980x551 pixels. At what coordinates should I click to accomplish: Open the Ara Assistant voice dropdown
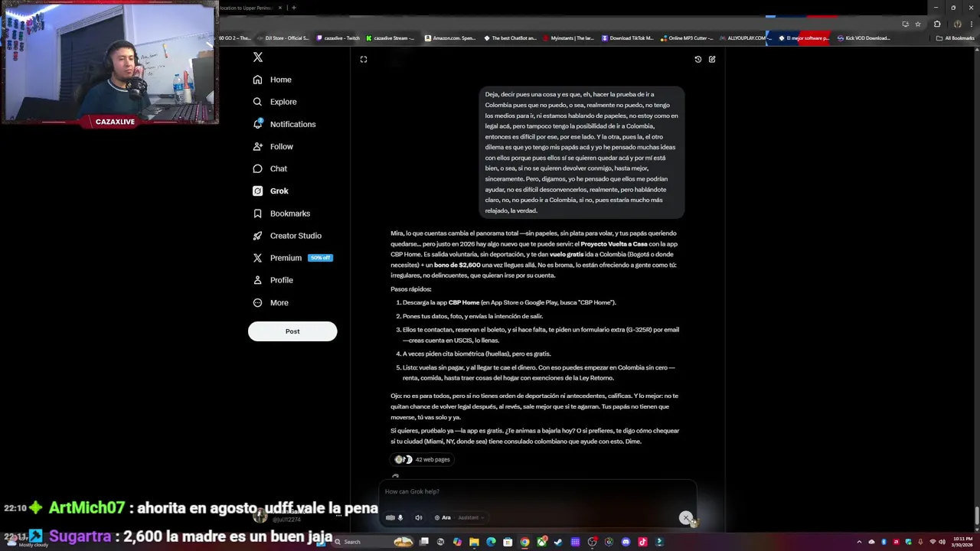pos(459,517)
